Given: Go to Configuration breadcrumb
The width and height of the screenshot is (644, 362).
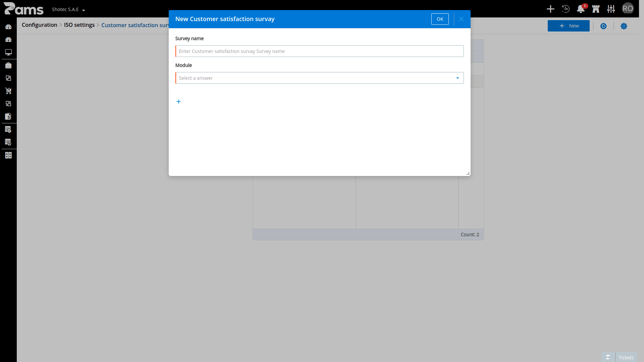Looking at the screenshot, I should [40, 25].
